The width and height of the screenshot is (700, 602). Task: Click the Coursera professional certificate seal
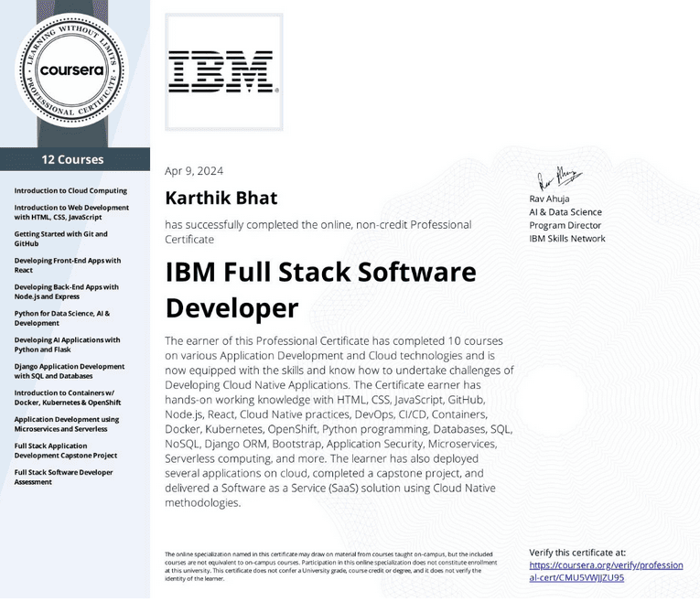coord(72,70)
